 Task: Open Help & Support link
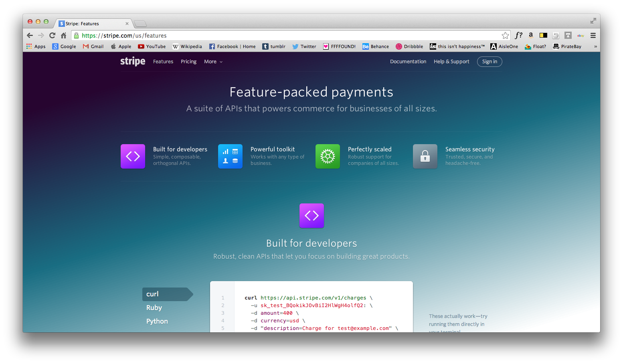(x=451, y=62)
